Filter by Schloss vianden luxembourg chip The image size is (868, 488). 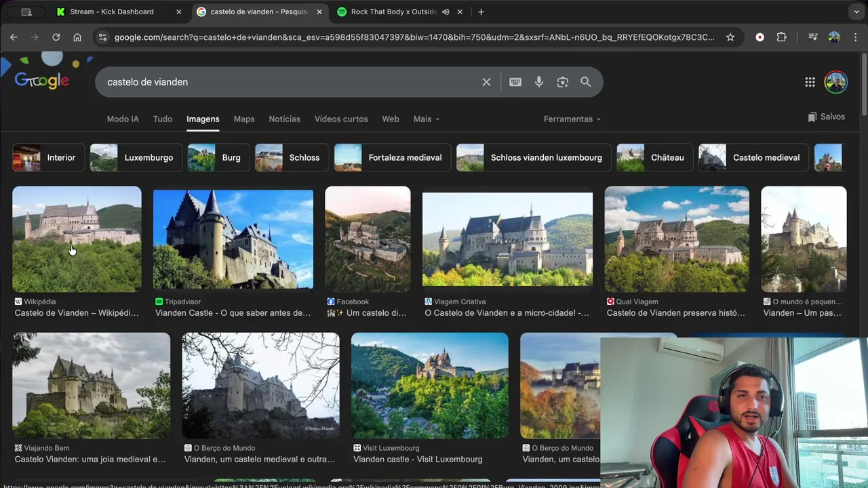coord(534,157)
